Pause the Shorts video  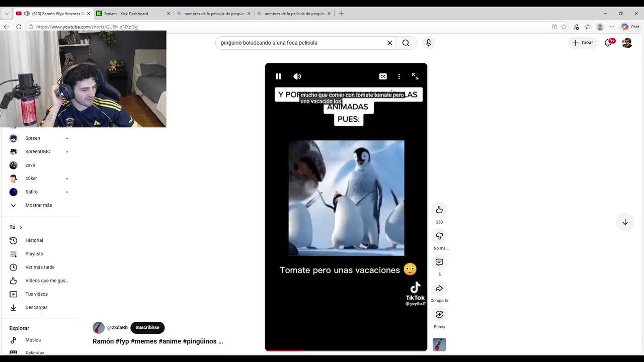click(x=278, y=76)
